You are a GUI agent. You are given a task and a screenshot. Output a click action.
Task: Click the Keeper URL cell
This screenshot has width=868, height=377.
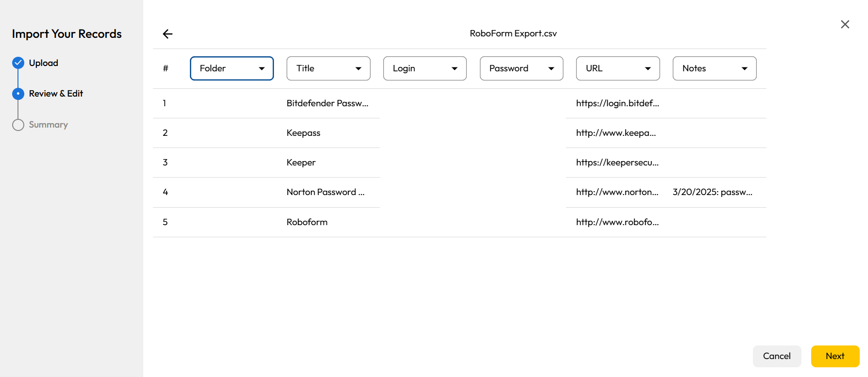pos(617,163)
